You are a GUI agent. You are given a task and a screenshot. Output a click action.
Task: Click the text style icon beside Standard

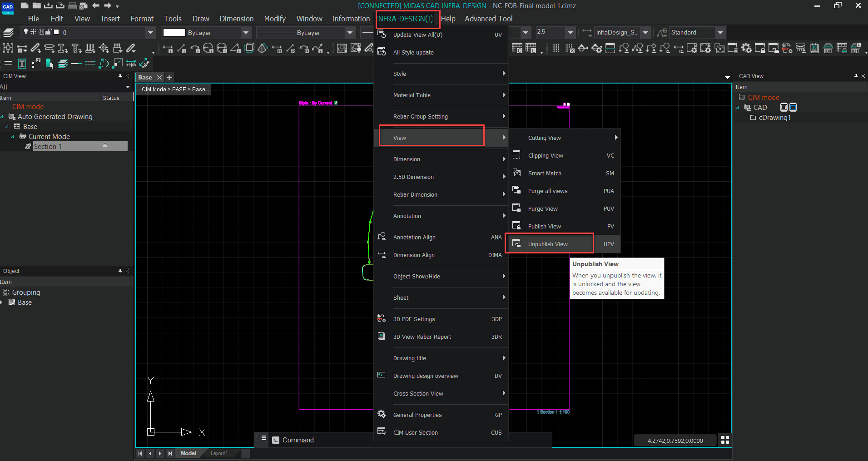[662, 32]
